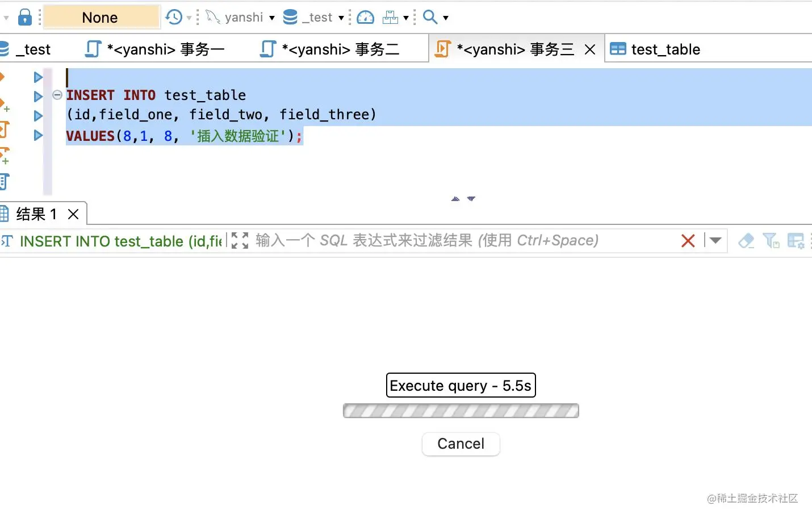This screenshot has height=518, width=812.
Task: Collapse the INSERT statement fold marker
Action: click(x=56, y=95)
